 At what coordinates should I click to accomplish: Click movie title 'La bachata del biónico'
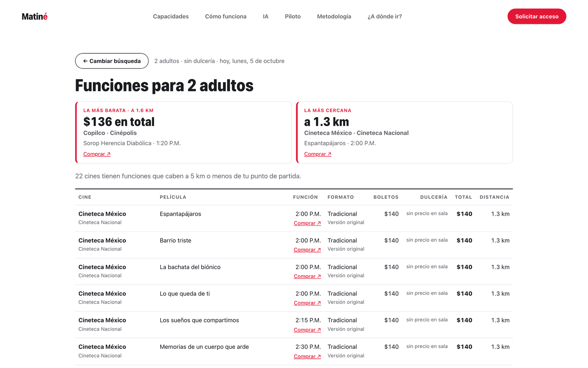point(190,267)
